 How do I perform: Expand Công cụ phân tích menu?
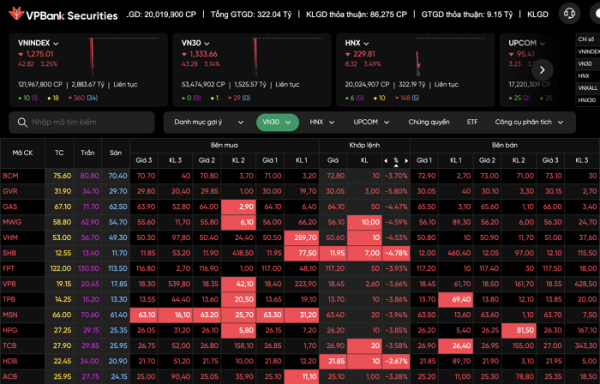tap(529, 122)
